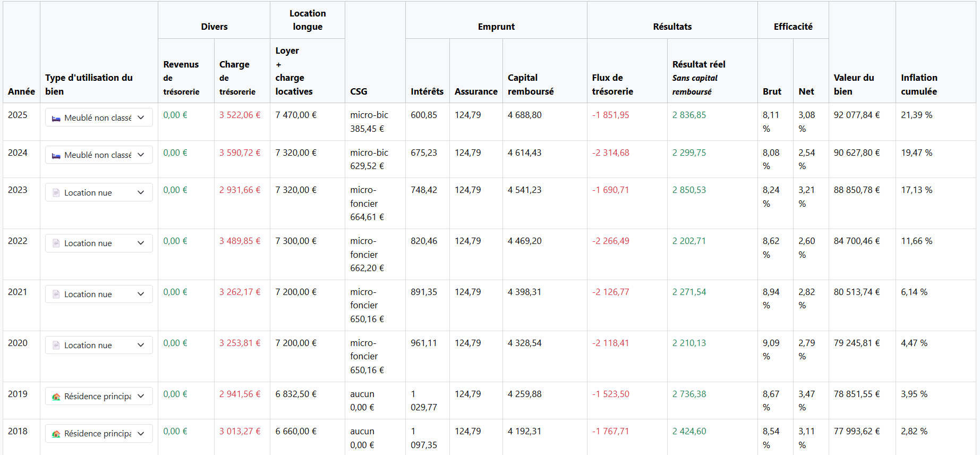Click the bed icon in the 2024 row
The image size is (980, 455).
(56, 155)
